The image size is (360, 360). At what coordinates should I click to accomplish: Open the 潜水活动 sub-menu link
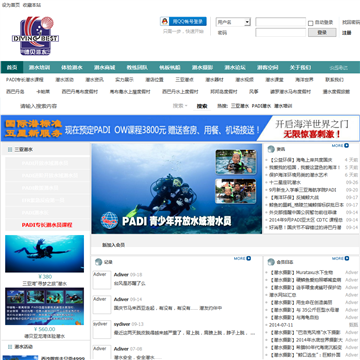pos(64,80)
